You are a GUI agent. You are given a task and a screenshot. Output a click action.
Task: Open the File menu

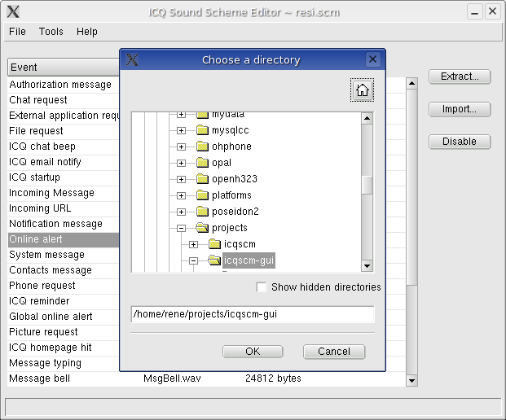17,32
